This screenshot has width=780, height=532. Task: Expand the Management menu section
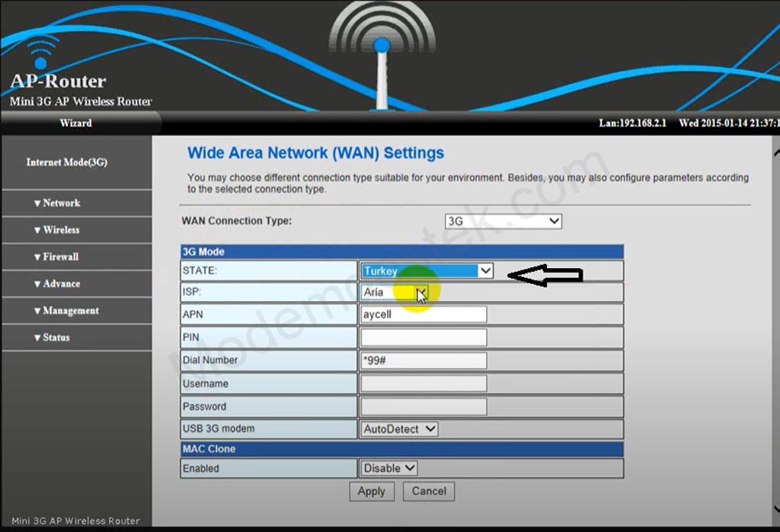[x=67, y=311]
